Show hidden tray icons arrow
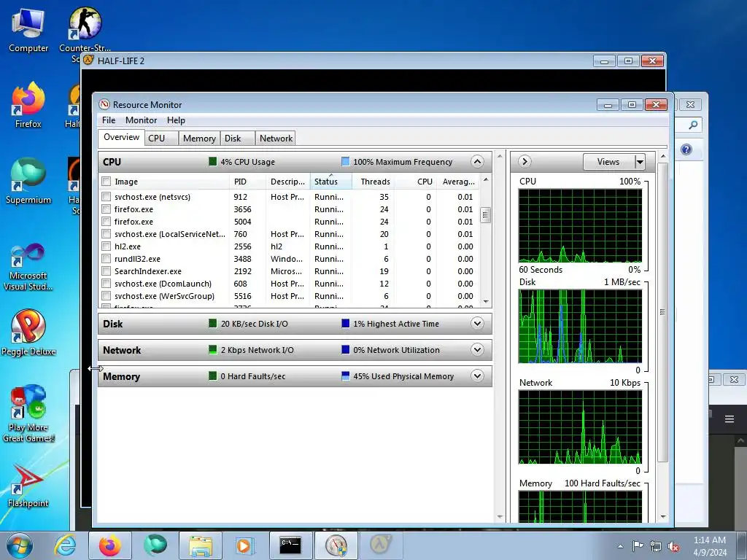This screenshot has height=560, width=747. 620,546
